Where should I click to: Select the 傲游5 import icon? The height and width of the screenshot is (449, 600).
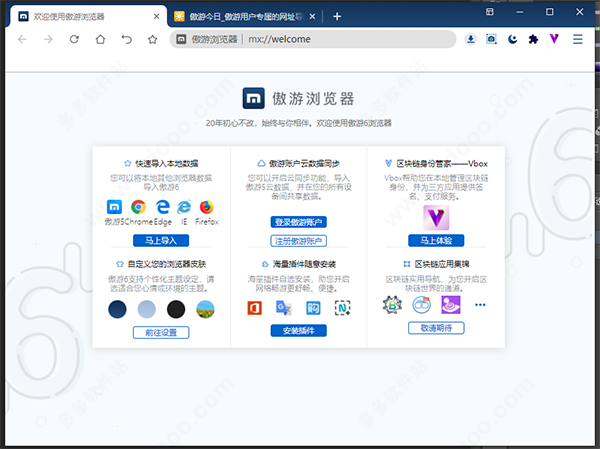[114, 207]
